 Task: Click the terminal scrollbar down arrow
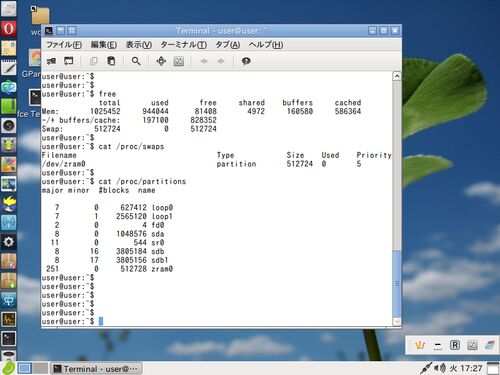(x=397, y=321)
